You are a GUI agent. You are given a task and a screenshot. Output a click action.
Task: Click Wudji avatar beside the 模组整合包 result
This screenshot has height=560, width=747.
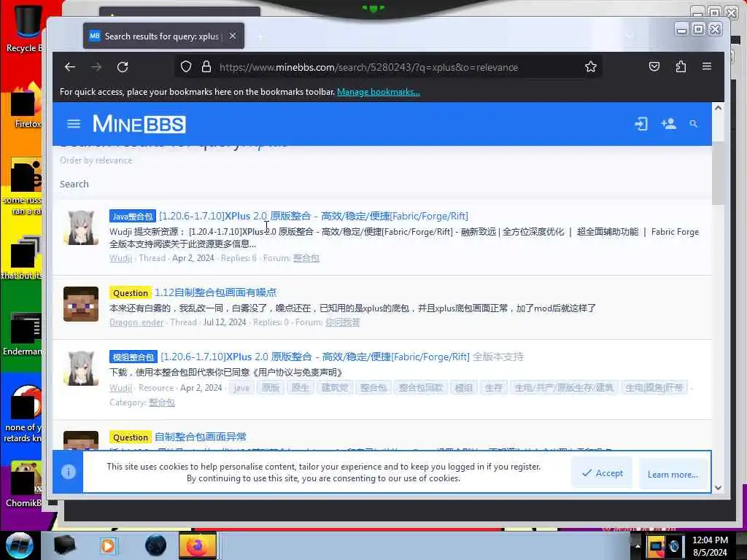(x=80, y=368)
